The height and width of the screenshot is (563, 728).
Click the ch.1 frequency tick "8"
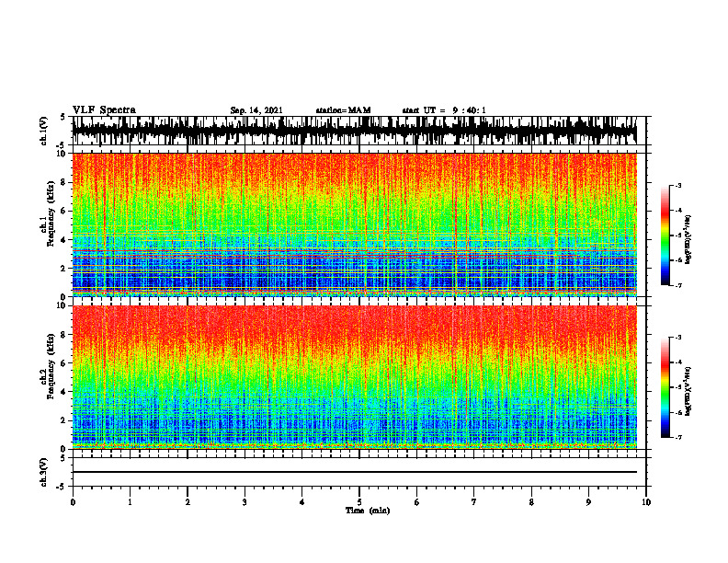(x=63, y=182)
